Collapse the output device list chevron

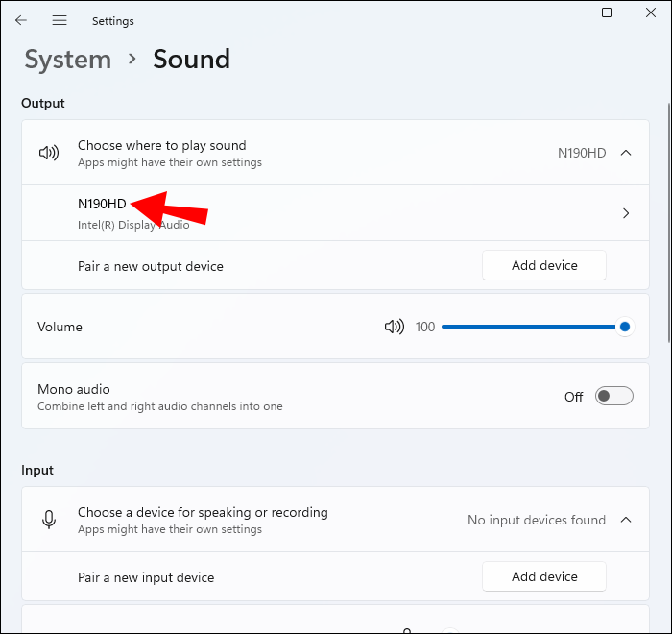(626, 153)
